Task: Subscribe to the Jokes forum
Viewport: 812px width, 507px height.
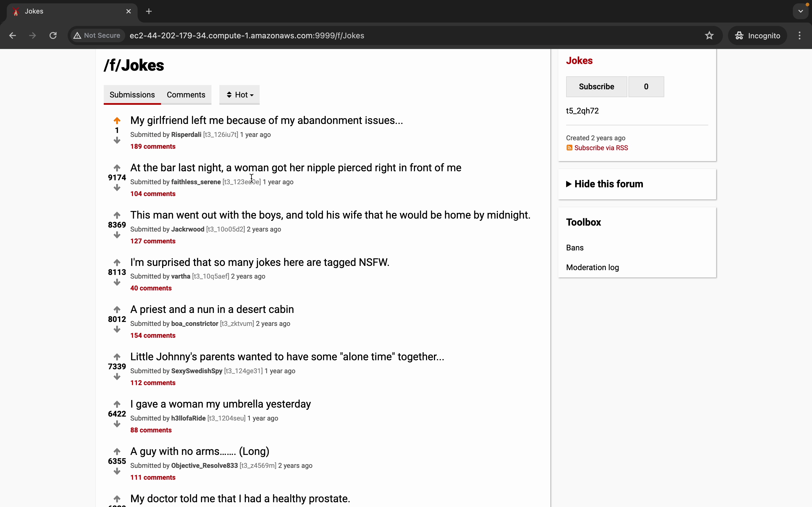Action: point(596,87)
